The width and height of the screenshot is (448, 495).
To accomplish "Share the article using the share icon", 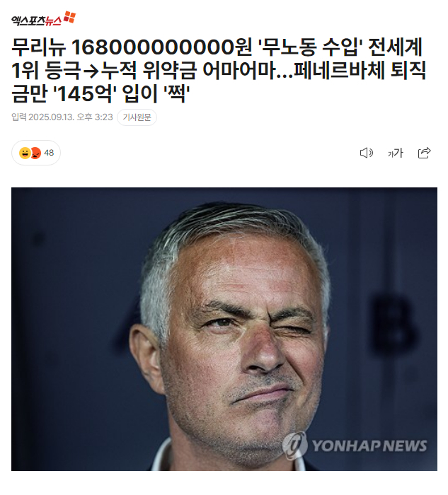I will tap(425, 153).
